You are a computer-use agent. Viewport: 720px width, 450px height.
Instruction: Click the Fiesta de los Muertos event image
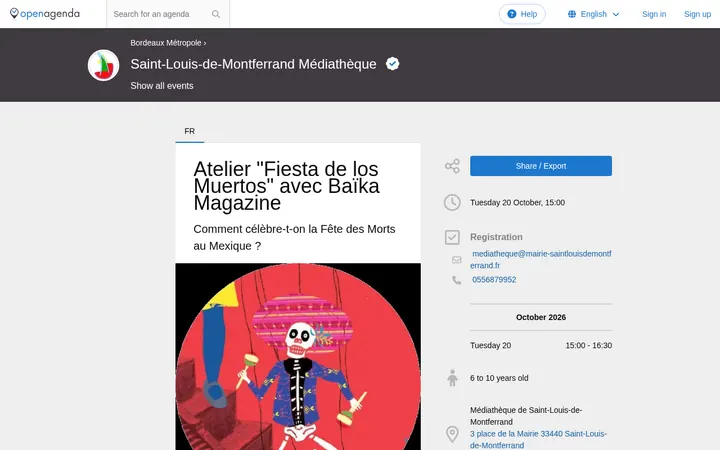click(298, 356)
